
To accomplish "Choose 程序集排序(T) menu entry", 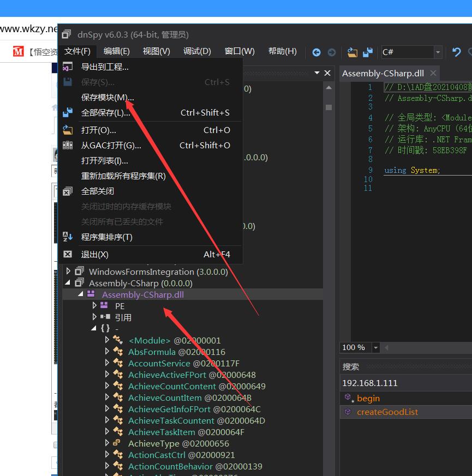I will click(151, 237).
